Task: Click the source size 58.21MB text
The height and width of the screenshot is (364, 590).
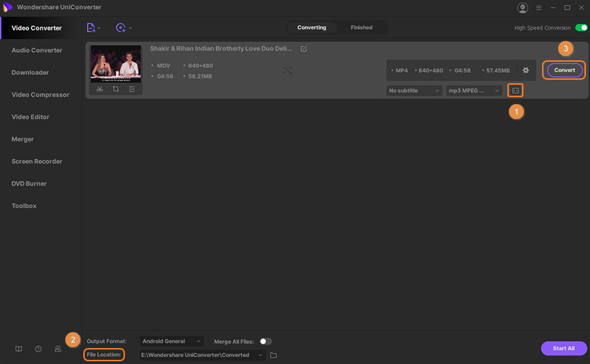Action: [x=200, y=76]
